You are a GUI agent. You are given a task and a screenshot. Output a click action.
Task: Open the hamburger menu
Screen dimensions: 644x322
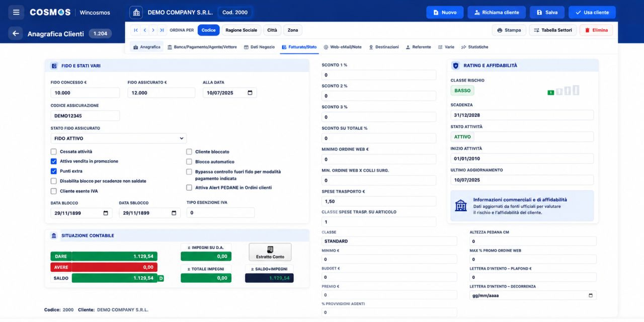pos(16,12)
